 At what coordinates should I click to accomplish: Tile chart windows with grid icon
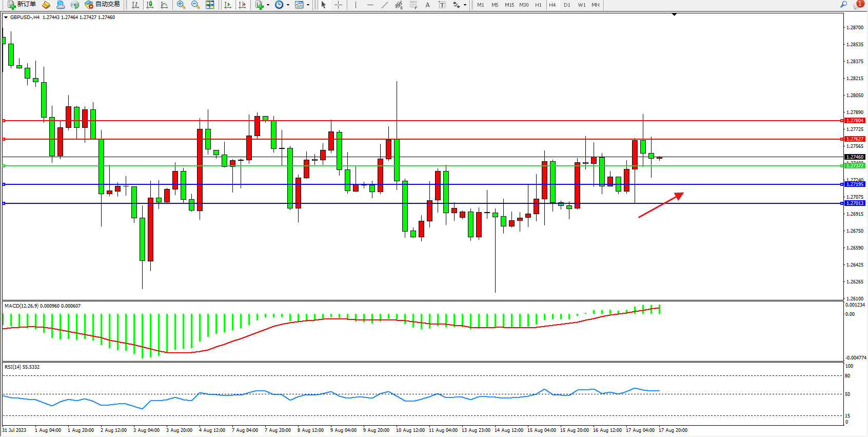point(210,5)
